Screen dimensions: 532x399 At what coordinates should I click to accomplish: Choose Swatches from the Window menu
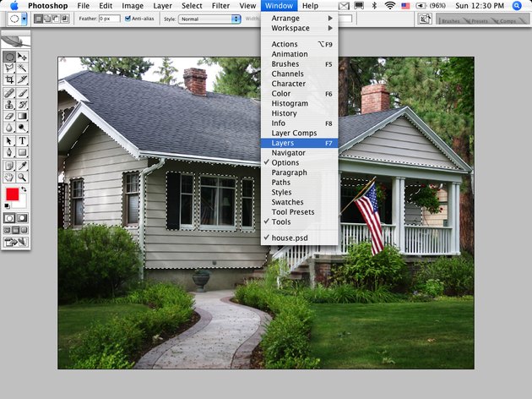(x=300, y=202)
